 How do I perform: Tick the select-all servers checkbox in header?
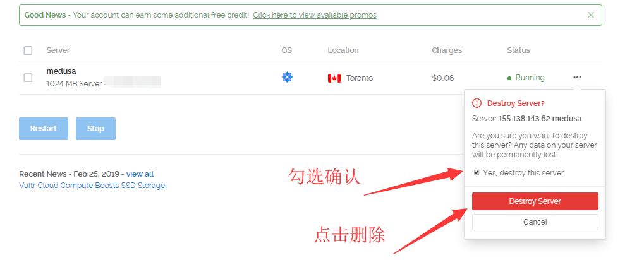pos(28,50)
